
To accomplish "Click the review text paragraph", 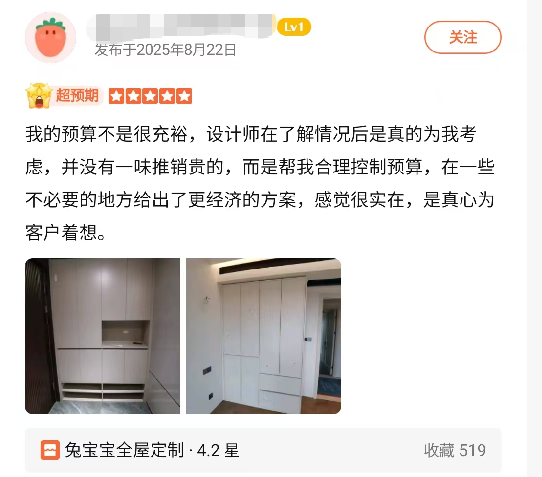I will tap(260, 183).
